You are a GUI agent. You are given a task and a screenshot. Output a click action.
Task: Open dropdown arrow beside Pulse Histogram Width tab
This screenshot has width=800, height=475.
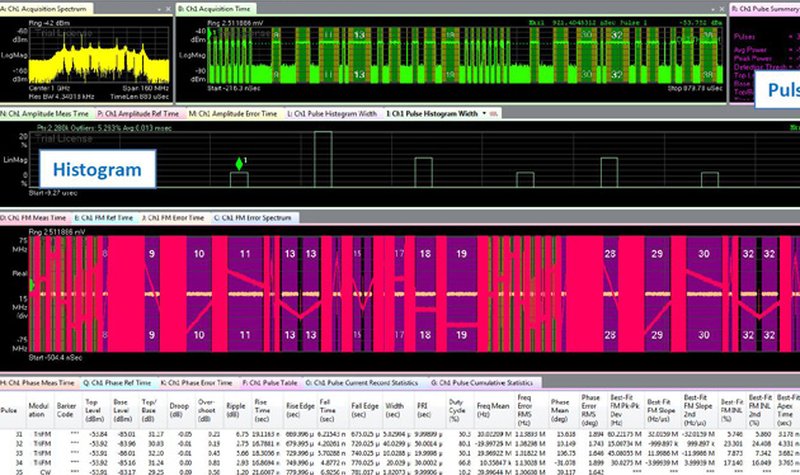point(485,114)
